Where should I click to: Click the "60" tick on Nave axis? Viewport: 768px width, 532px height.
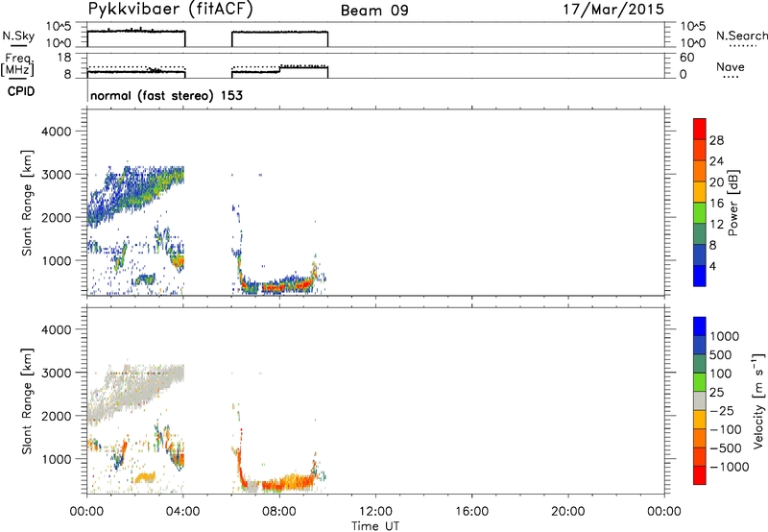tap(686, 58)
